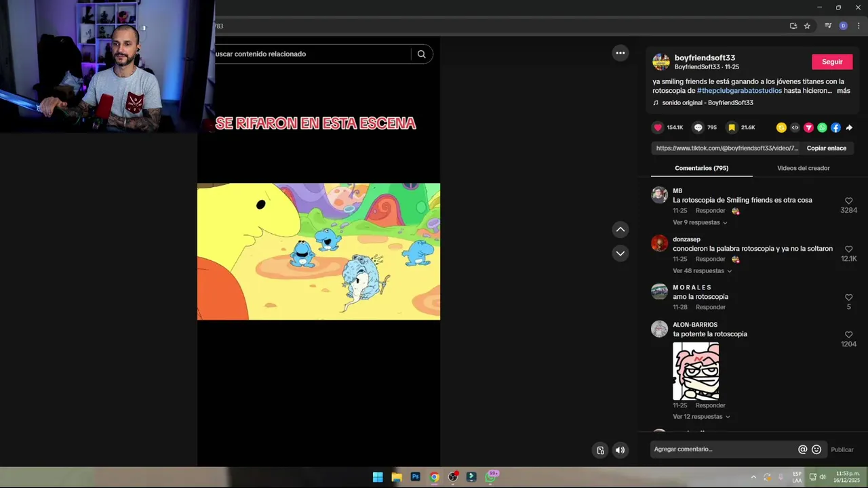Open WhatsApp from taskbar

[x=491, y=477]
